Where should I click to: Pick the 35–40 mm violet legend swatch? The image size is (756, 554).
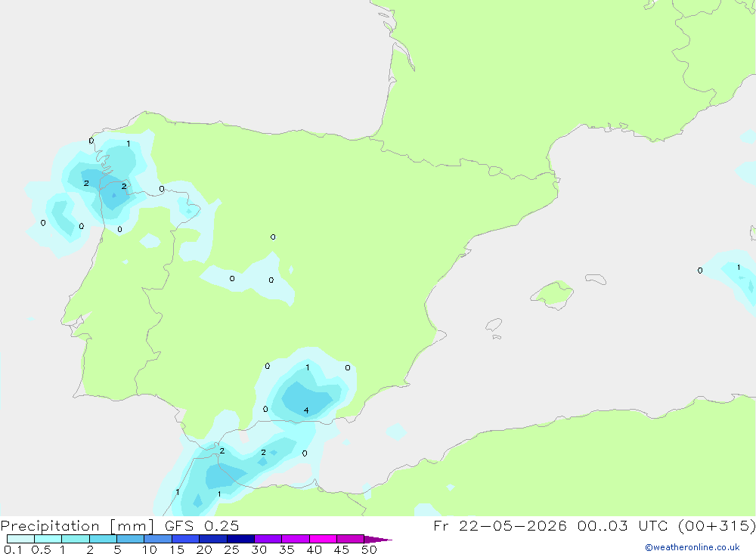click(x=296, y=539)
